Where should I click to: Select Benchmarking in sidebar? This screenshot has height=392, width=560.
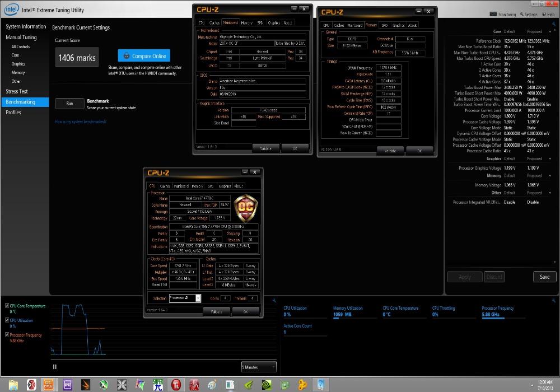click(25, 102)
